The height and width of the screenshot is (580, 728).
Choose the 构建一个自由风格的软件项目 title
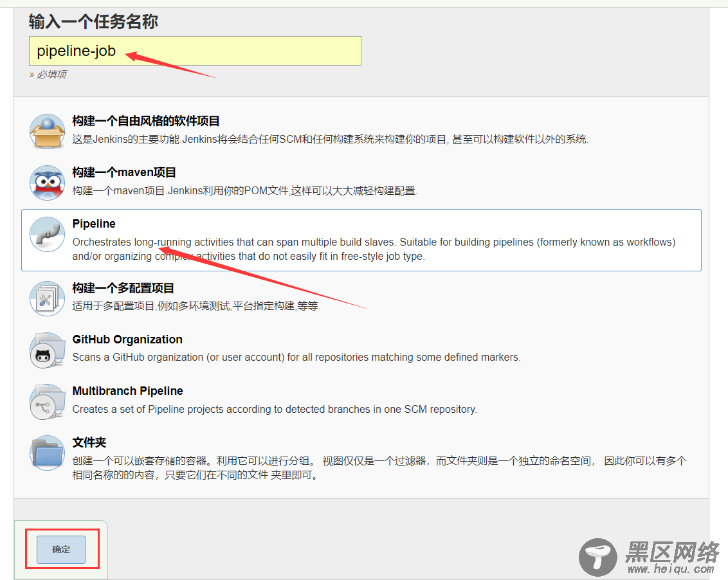coord(146,121)
